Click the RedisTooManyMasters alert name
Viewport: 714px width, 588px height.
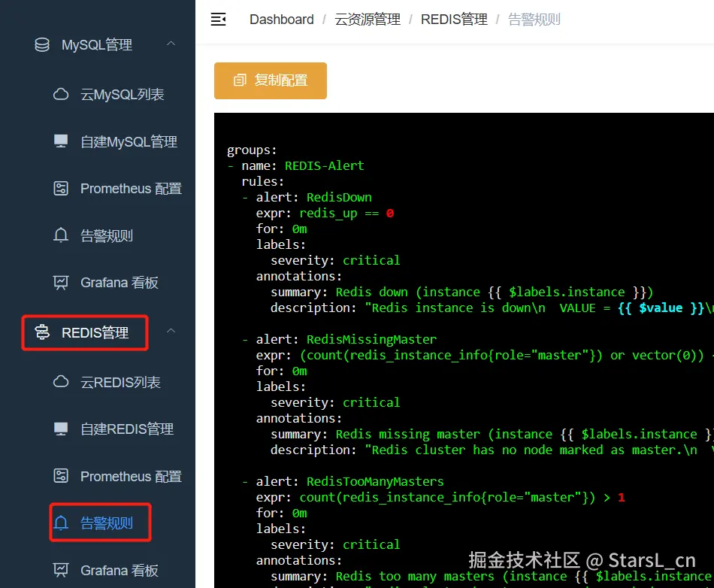click(375, 481)
